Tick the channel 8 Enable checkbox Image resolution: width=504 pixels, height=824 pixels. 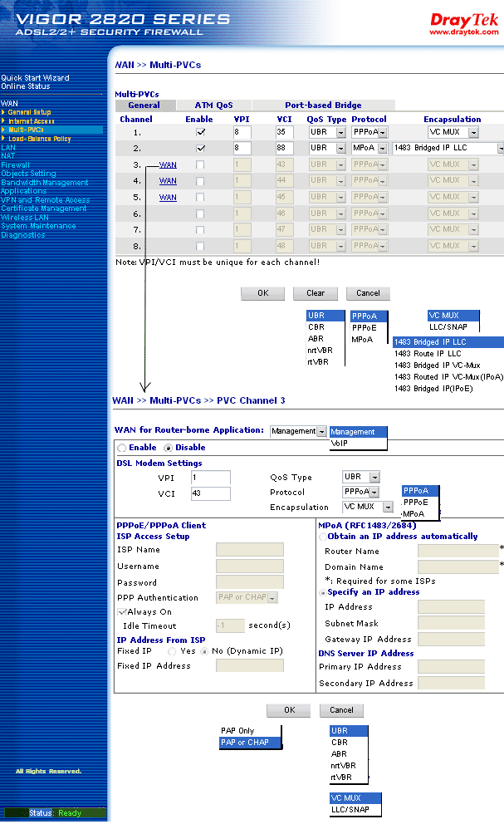200,246
